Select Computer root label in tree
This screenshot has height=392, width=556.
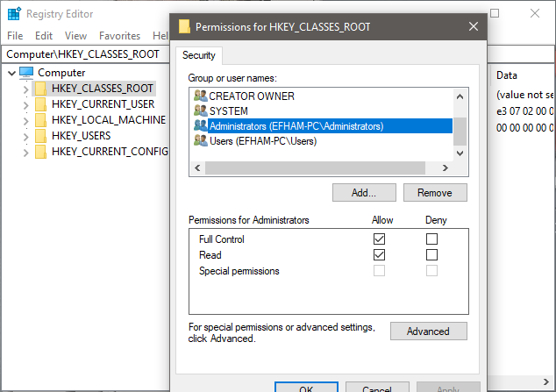pyautogui.click(x=61, y=73)
